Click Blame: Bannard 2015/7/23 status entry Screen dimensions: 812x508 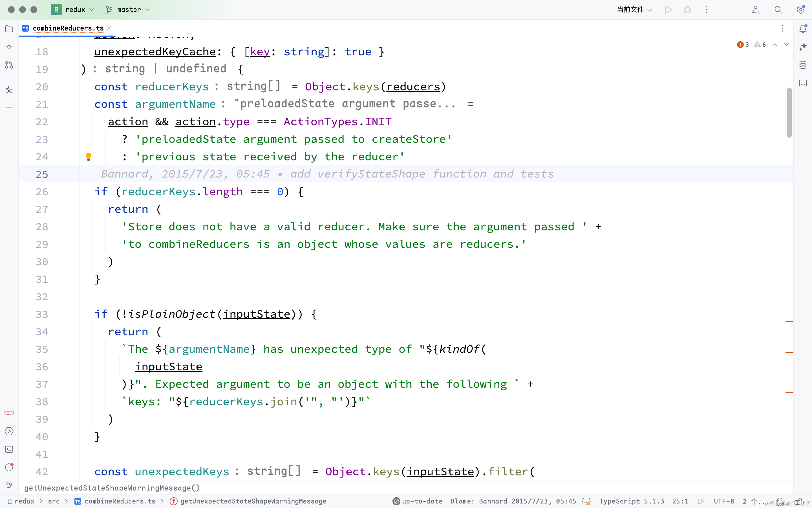[513, 501]
